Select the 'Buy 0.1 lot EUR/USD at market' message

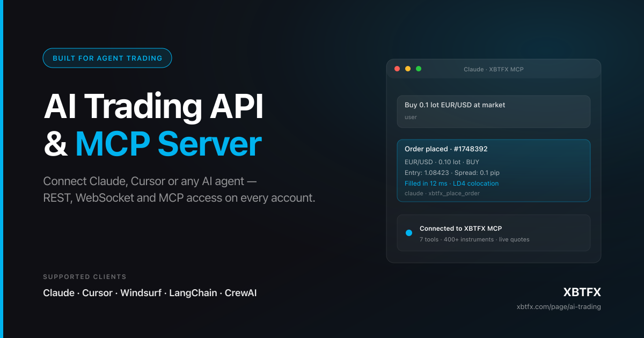(x=455, y=105)
